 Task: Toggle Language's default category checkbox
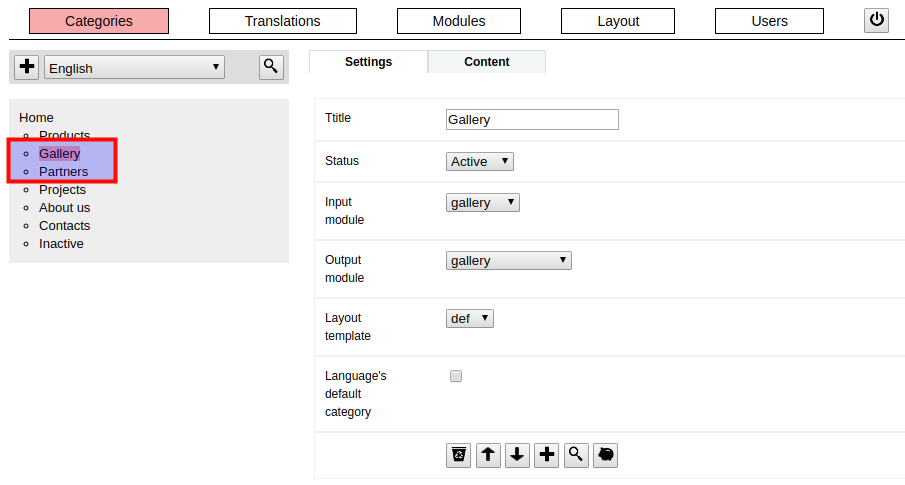(x=456, y=376)
